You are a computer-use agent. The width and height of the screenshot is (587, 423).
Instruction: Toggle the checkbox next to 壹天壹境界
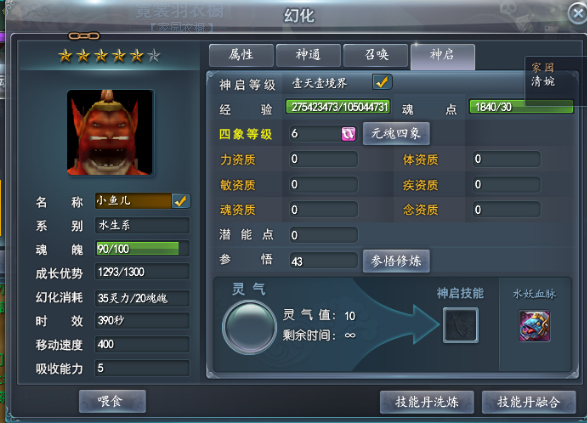[x=382, y=82]
